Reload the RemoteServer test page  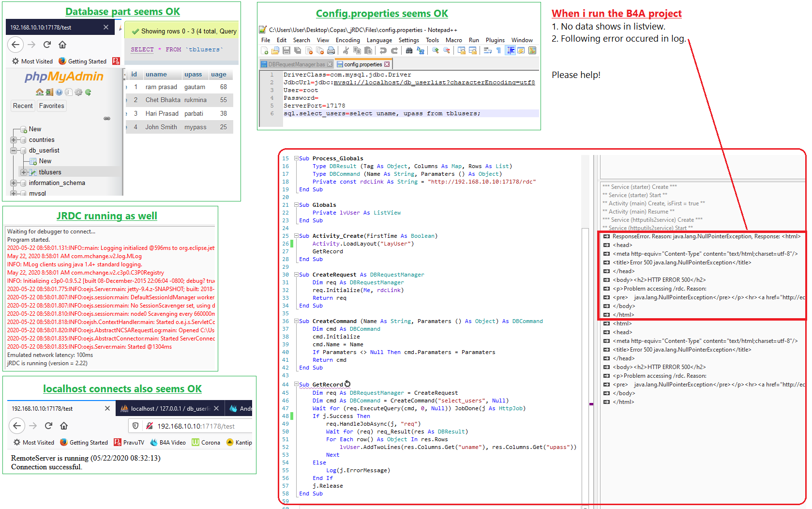click(48, 426)
